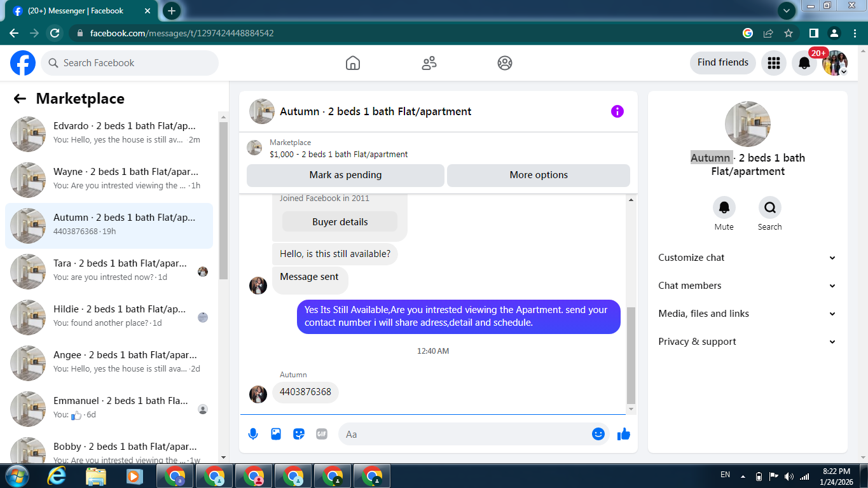This screenshot has height=488, width=868.
Task: Click the Find friends button
Action: (723, 62)
